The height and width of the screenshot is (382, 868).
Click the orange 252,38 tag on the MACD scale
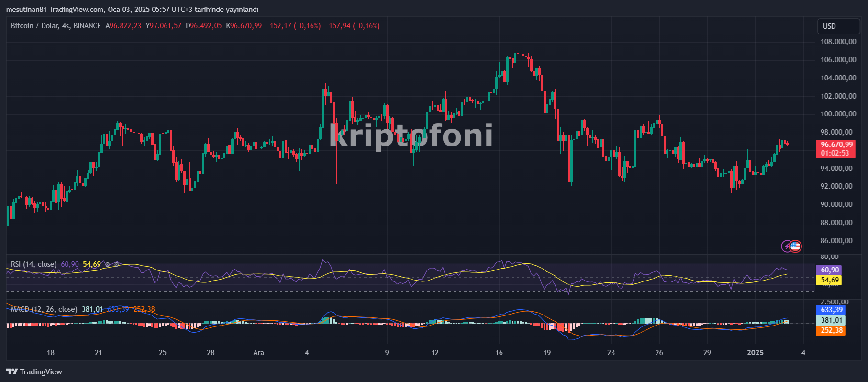(831, 330)
